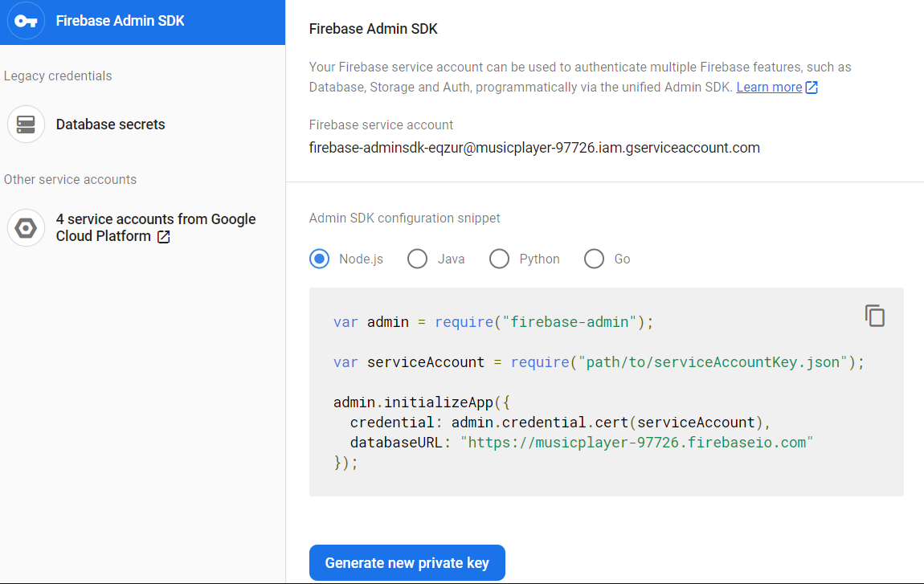This screenshot has height=584, width=924.
Task: Click the databaseURL string in the snippet
Action: tap(636, 443)
